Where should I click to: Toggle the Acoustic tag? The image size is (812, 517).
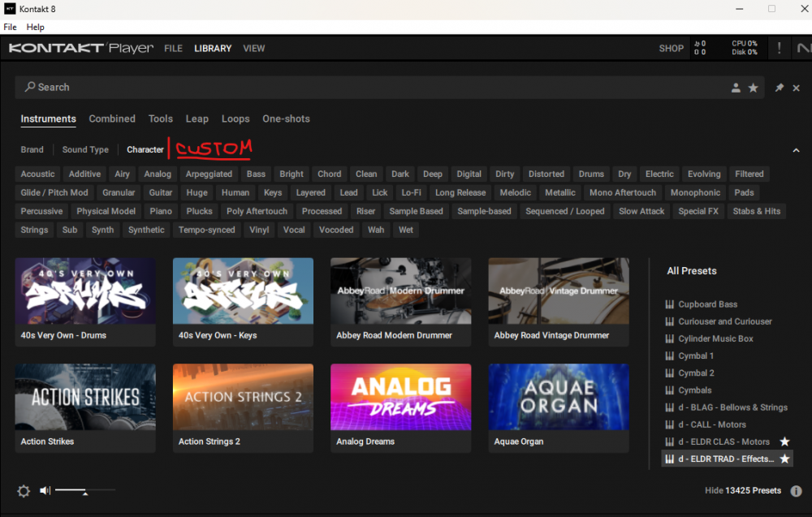[x=37, y=174]
